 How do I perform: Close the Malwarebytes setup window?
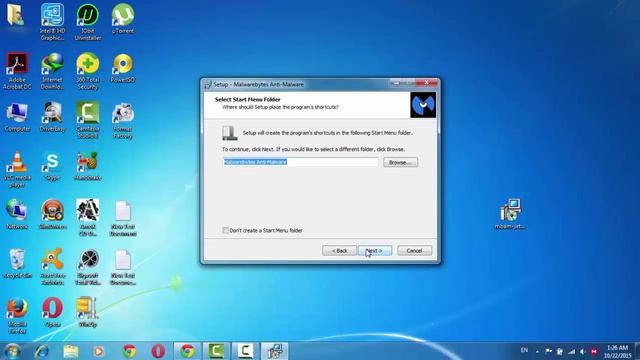(x=427, y=83)
